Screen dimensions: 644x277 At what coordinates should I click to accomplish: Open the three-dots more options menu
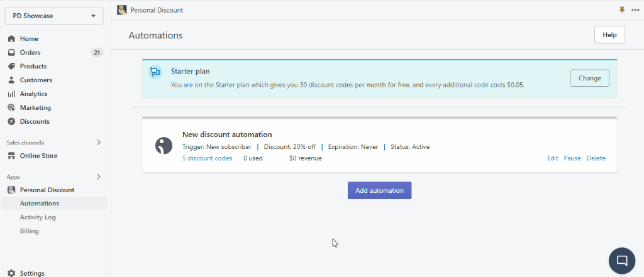pyautogui.click(x=635, y=10)
